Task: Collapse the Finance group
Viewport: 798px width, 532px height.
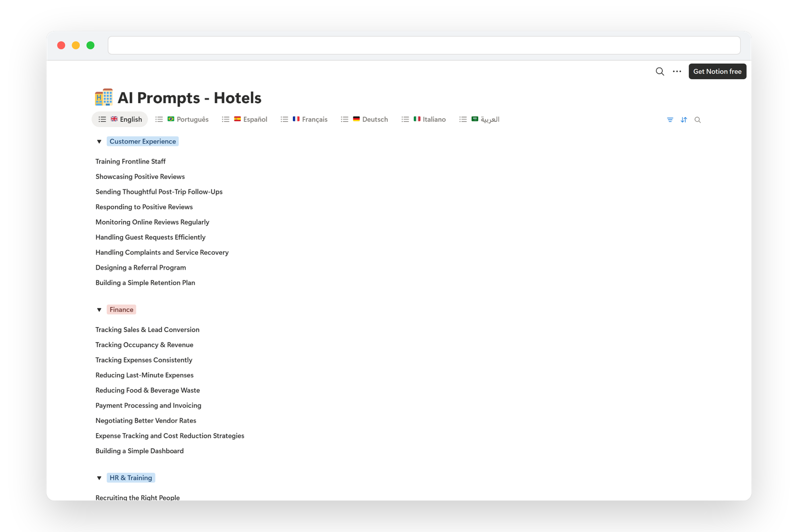Action: 99,310
